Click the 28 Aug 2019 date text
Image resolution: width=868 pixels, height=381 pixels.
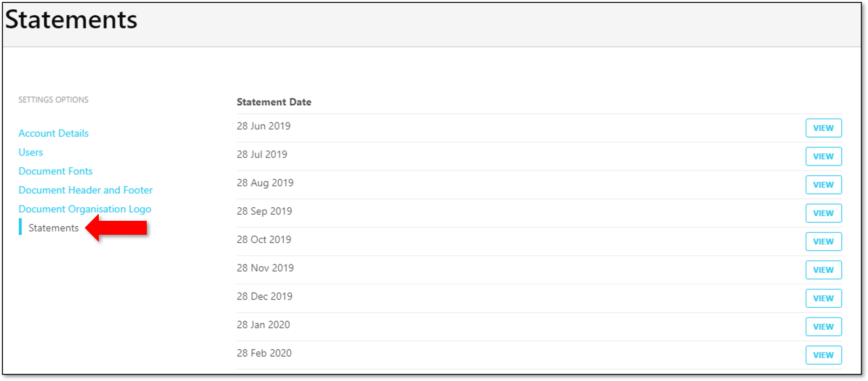(265, 183)
